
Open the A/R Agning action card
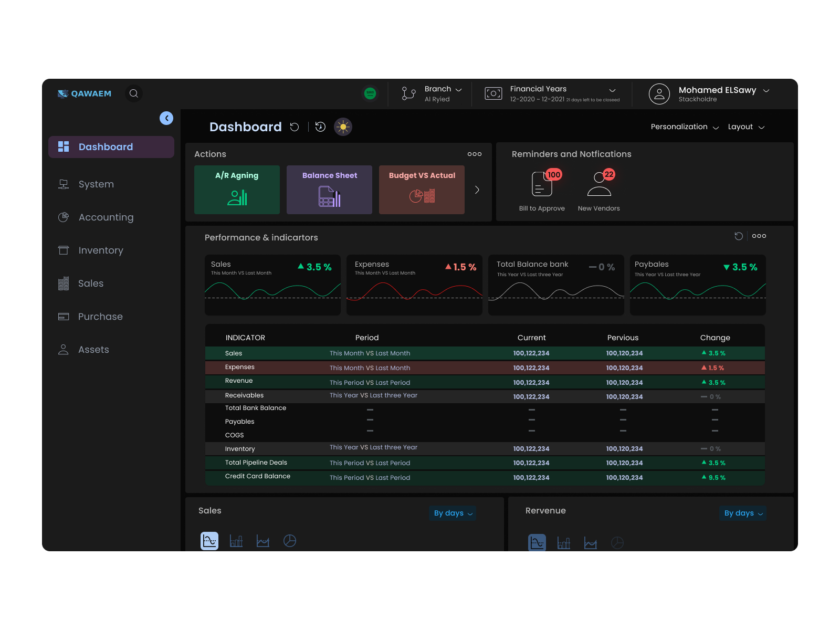point(237,190)
